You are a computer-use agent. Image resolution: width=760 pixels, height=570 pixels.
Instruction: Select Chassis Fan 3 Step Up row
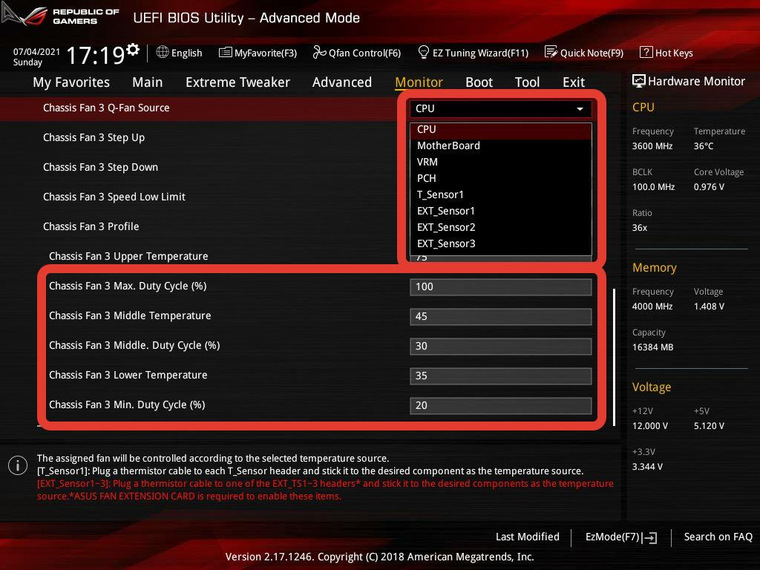[x=94, y=138]
